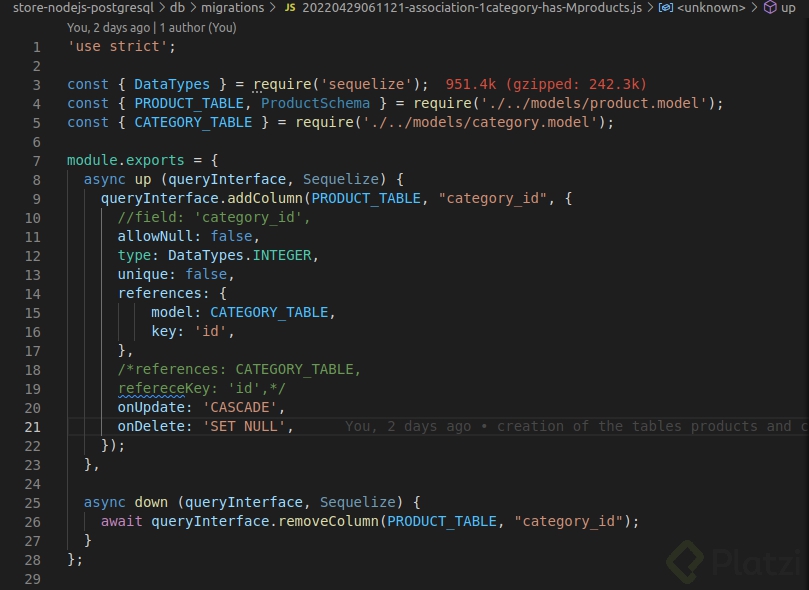Open the migrations breadcrumb segment
The image size is (809, 590).
[x=232, y=8]
